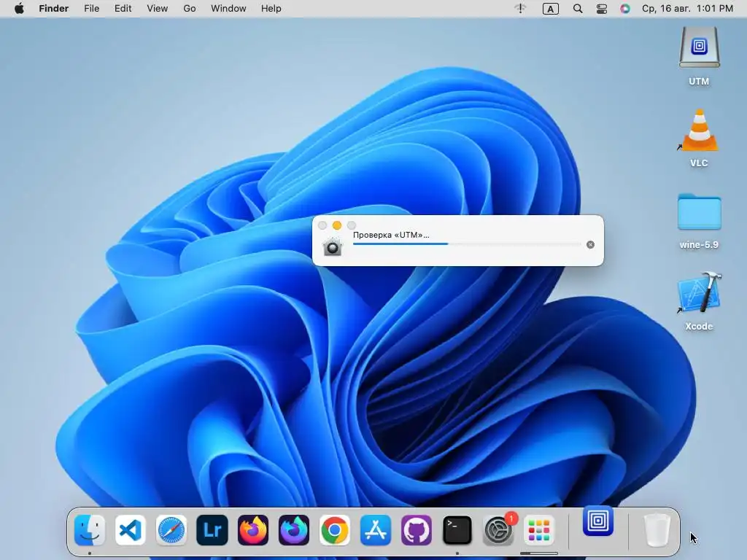Open Finder from the Dock
The width and height of the screenshot is (747, 560).
(90, 530)
